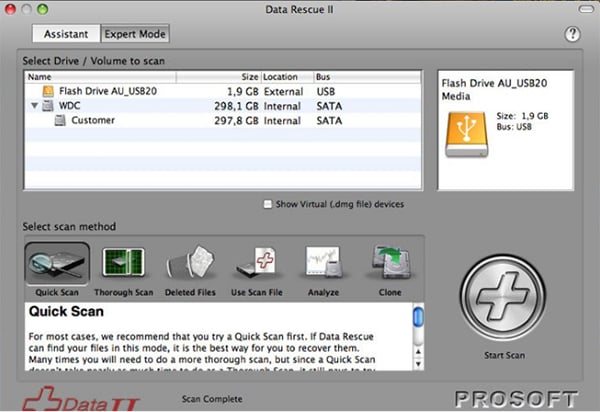
Task: Click the Start Scan plus button
Action: click(x=503, y=298)
